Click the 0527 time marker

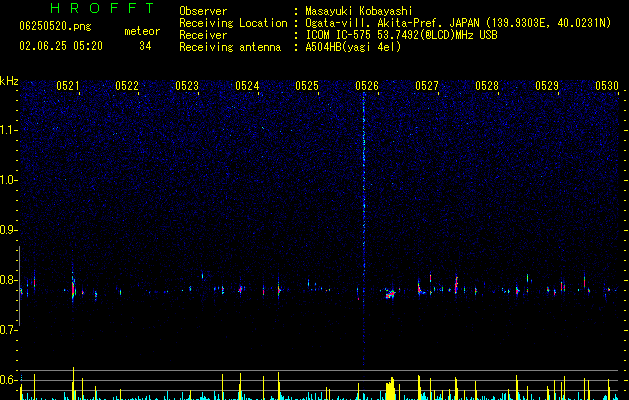(427, 86)
